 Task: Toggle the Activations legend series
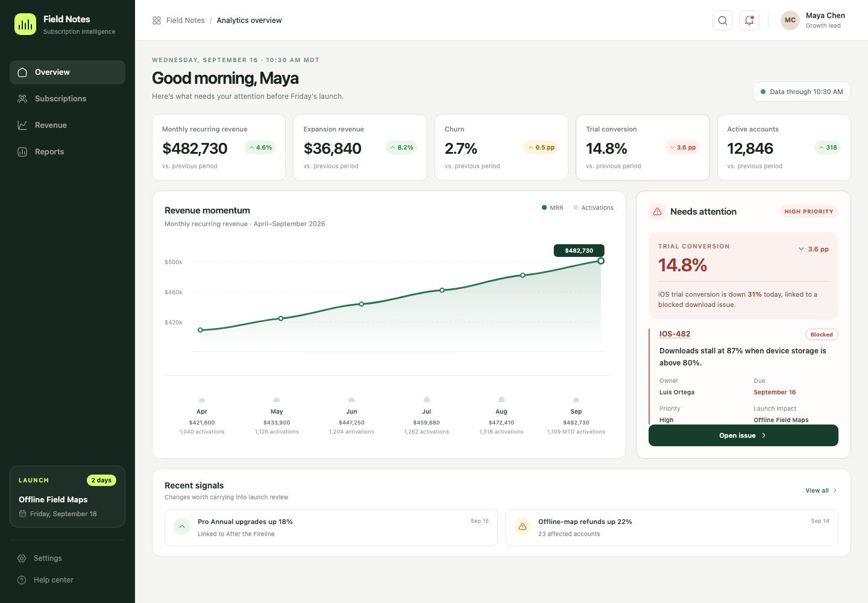tap(594, 208)
